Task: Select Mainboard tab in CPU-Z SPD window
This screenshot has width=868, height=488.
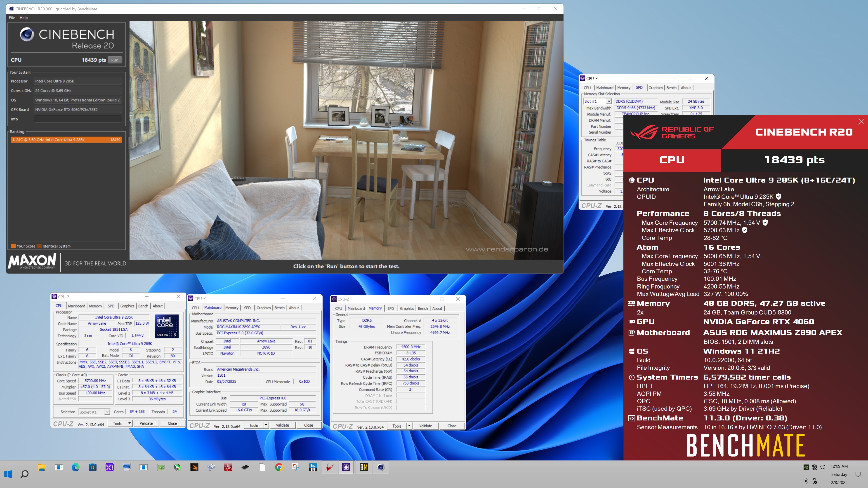Action: [604, 88]
